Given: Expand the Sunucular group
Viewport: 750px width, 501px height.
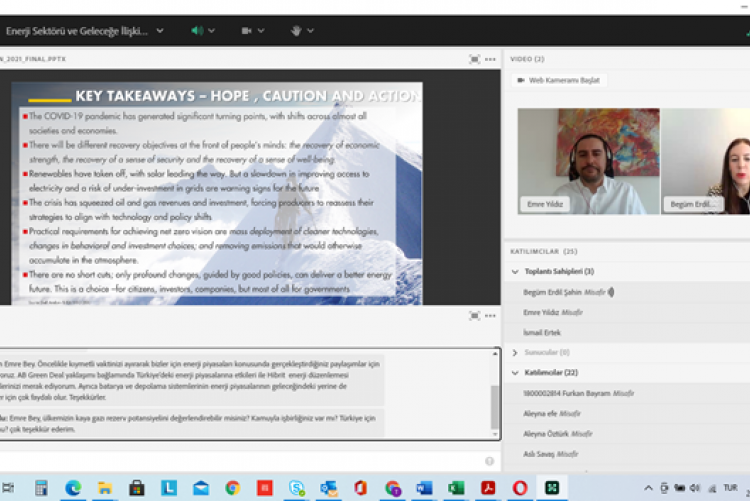Looking at the screenshot, I should click(x=515, y=352).
